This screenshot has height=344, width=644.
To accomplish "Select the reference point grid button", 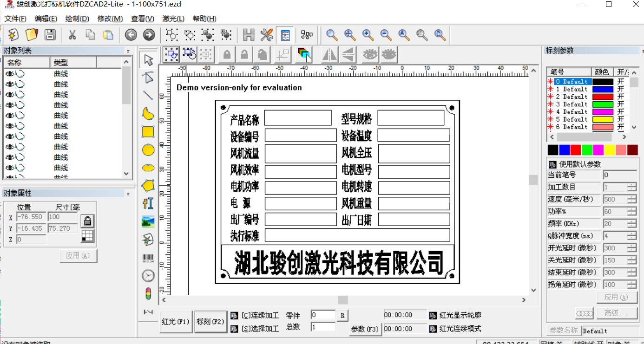I will (x=87, y=235).
